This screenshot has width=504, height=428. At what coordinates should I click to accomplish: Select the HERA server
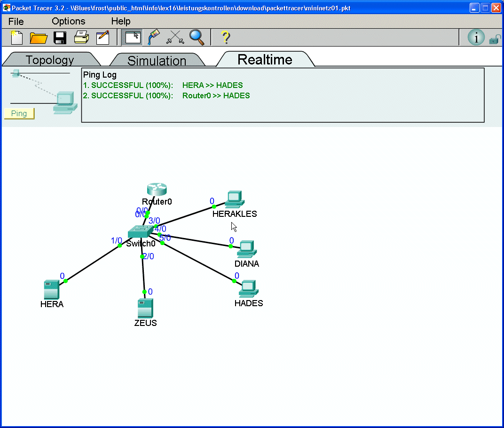coord(51,290)
